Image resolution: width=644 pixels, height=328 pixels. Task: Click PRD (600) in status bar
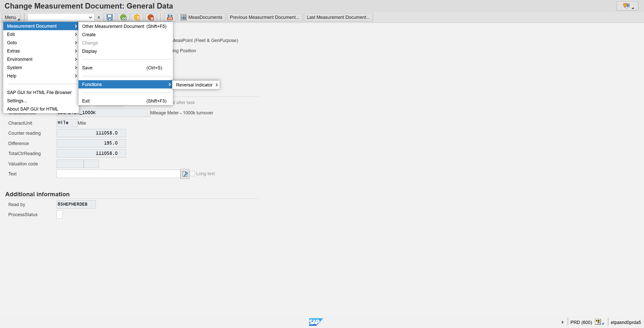tap(581, 322)
